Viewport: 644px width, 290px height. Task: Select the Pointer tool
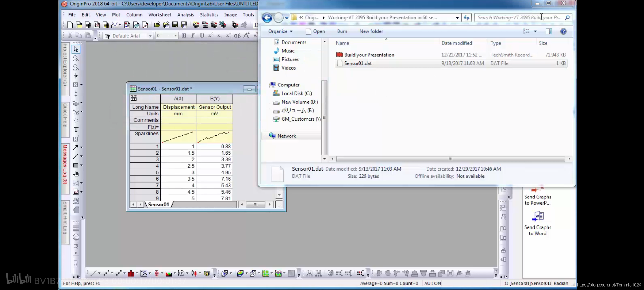(76, 49)
